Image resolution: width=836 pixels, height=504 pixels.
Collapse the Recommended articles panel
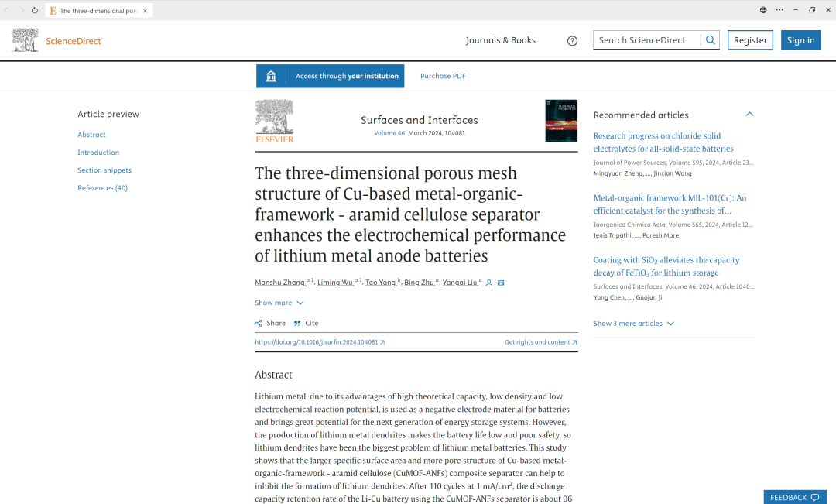[x=749, y=115]
